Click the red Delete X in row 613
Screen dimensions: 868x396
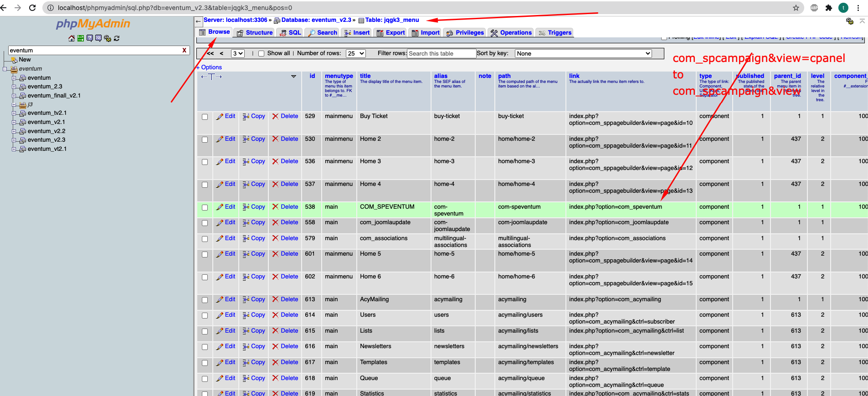pos(275,299)
